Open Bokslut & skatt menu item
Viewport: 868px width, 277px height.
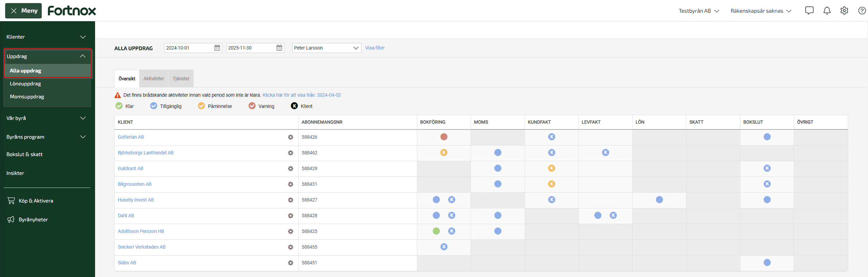[25, 154]
